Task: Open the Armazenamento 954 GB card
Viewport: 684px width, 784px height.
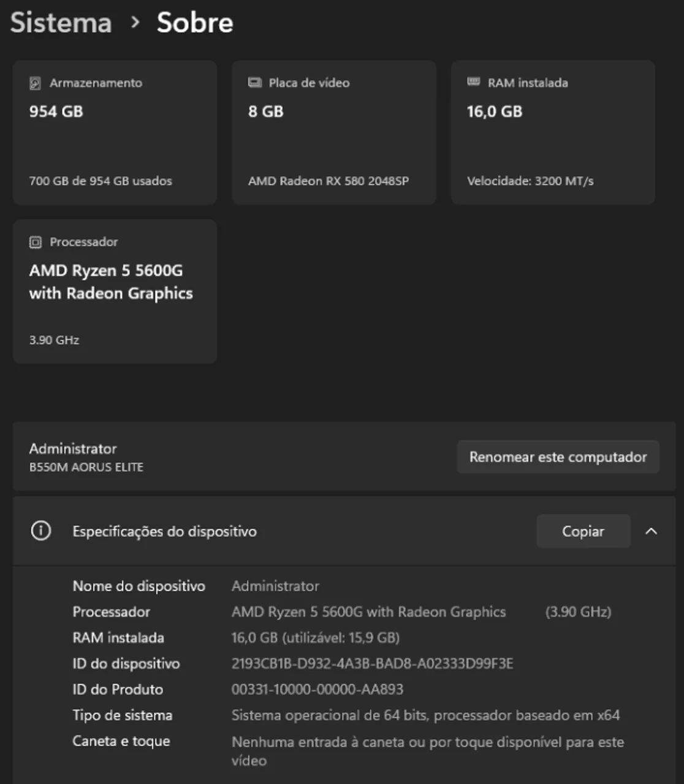Action: coord(115,132)
